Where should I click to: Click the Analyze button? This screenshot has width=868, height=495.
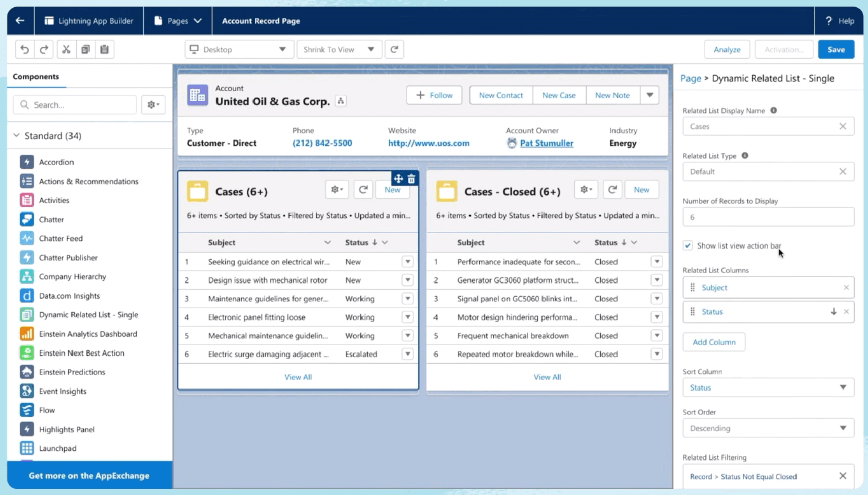(x=727, y=49)
